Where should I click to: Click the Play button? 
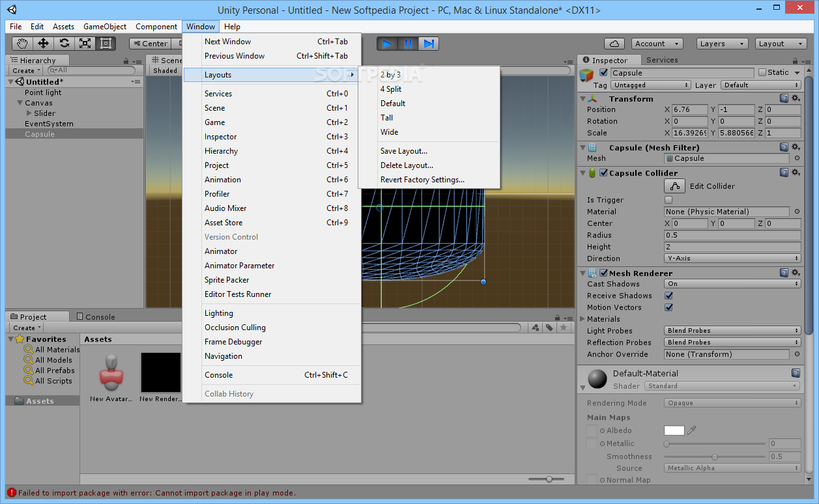point(387,44)
